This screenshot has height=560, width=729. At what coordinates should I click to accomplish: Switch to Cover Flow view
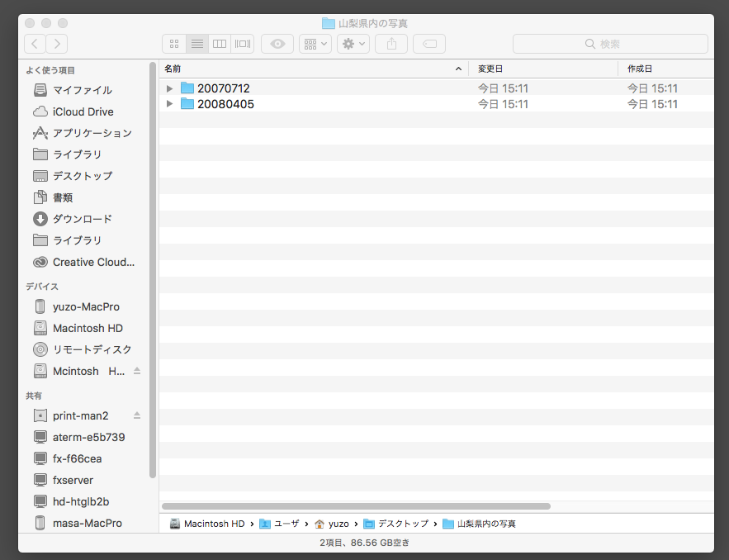tap(242, 44)
